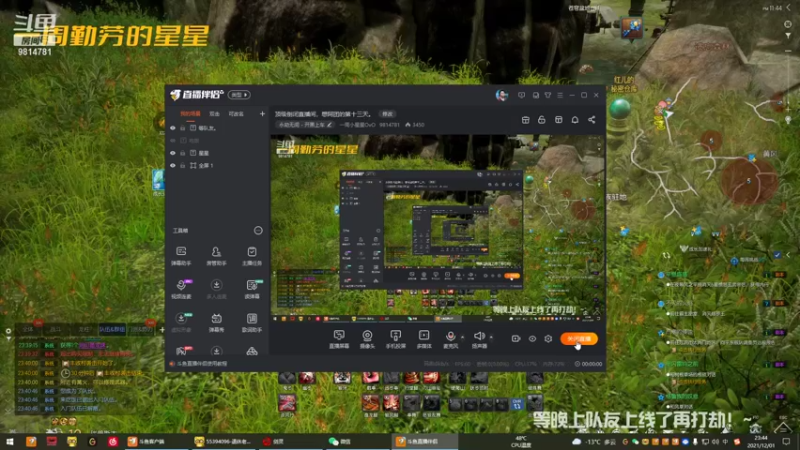Open the 主播任务 tool icon

pos(252,256)
